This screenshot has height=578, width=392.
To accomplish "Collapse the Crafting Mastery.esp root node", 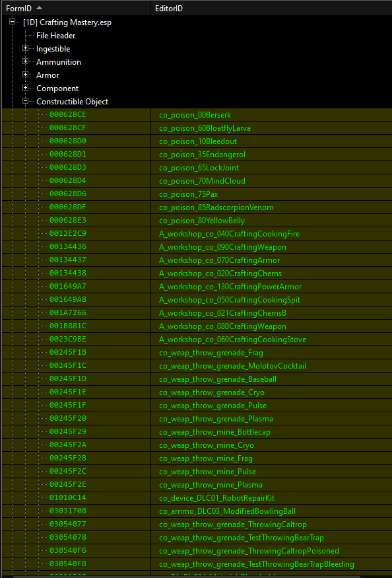I will [x=12, y=22].
